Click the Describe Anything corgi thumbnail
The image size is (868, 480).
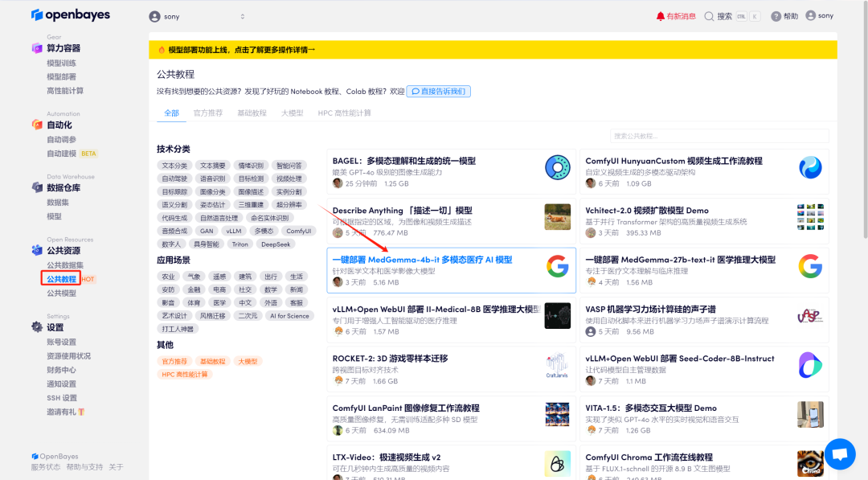coord(558,217)
